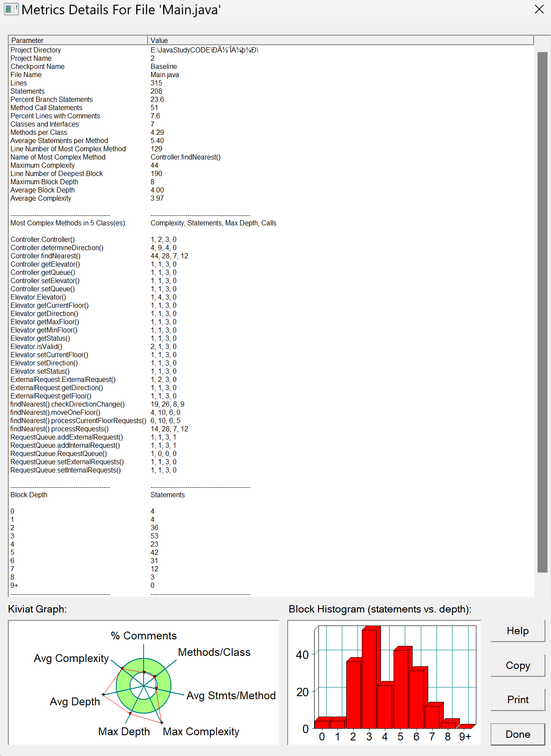This screenshot has height=756, width=551.
Task: Select the Average Block Depth row
Action: click(x=271, y=190)
